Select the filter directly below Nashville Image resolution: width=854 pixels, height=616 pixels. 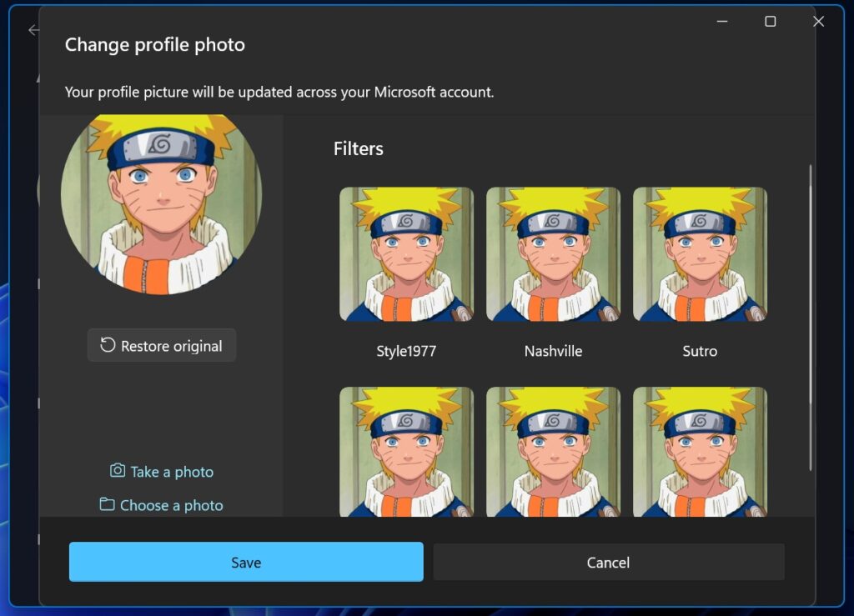pyautogui.click(x=553, y=450)
